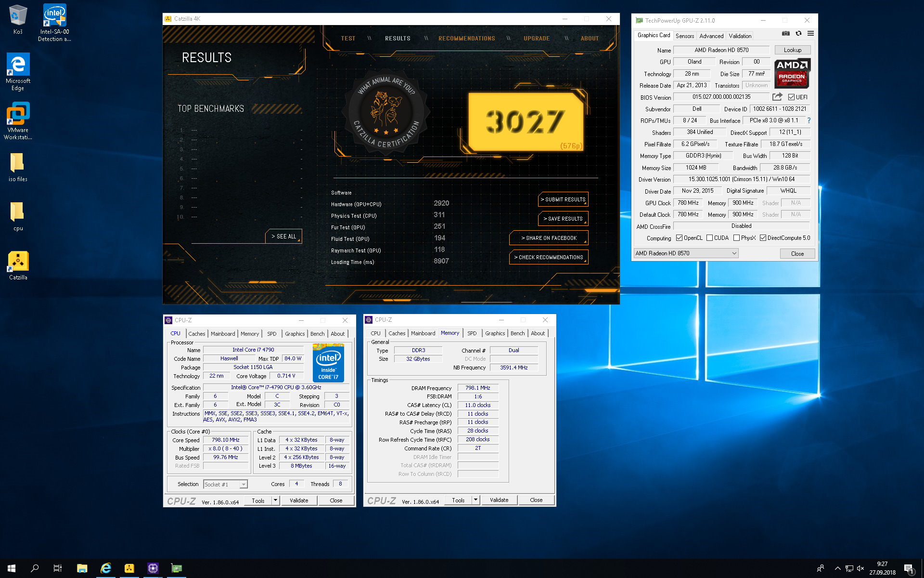The width and height of the screenshot is (924, 578).
Task: Open File Explorer from taskbar
Action: point(82,568)
